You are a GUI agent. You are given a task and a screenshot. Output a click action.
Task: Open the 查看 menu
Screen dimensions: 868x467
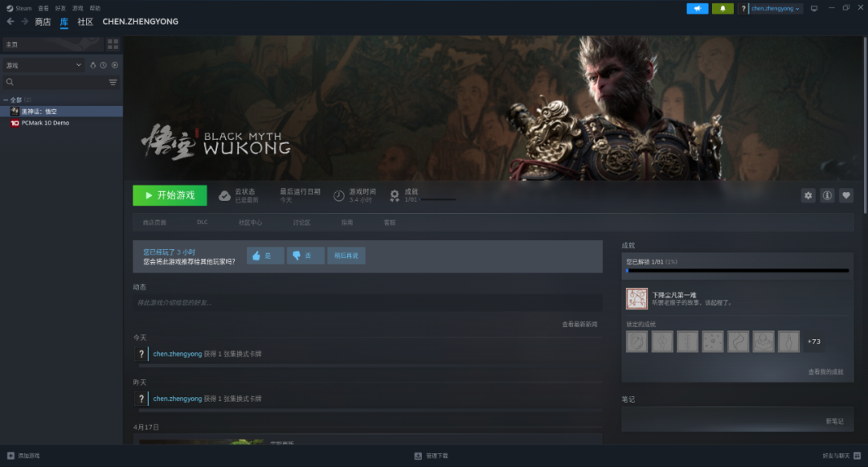click(x=43, y=8)
